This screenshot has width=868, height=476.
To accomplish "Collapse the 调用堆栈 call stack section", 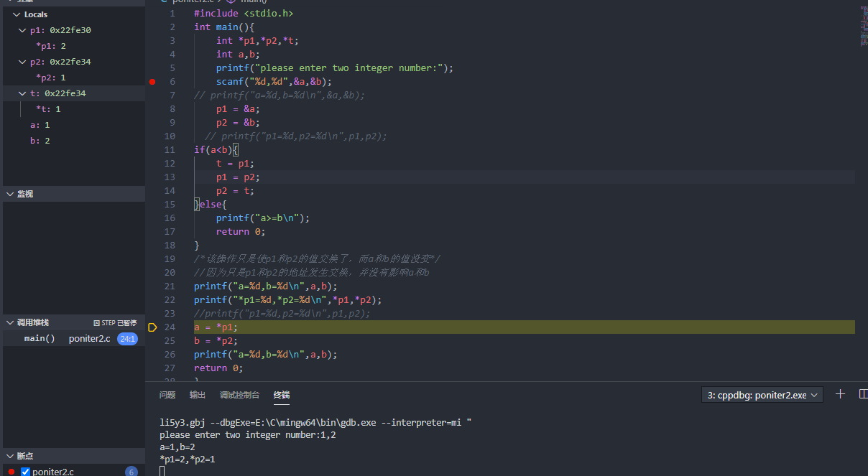I will (x=9, y=322).
